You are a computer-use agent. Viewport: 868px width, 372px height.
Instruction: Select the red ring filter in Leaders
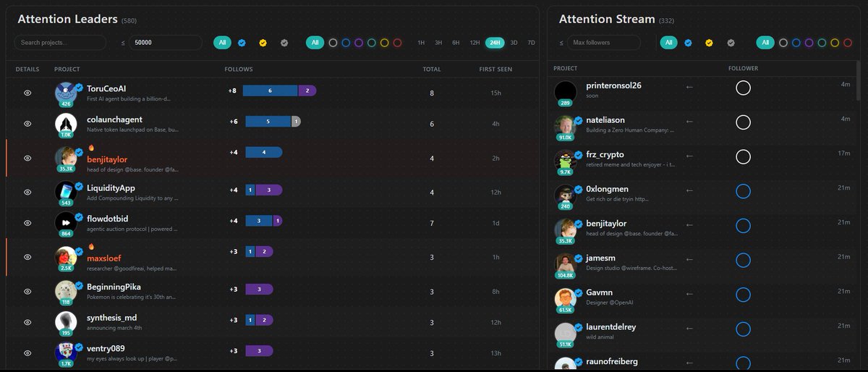pos(397,43)
